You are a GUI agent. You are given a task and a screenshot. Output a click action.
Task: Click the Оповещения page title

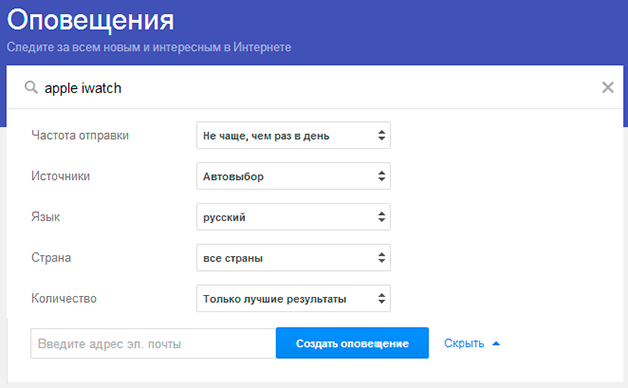click(x=91, y=20)
